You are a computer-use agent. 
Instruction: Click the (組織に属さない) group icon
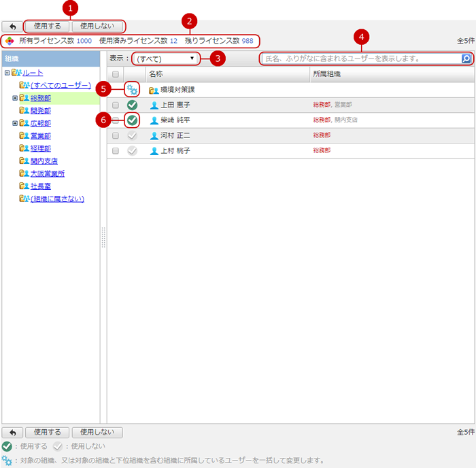pyautogui.click(x=24, y=199)
